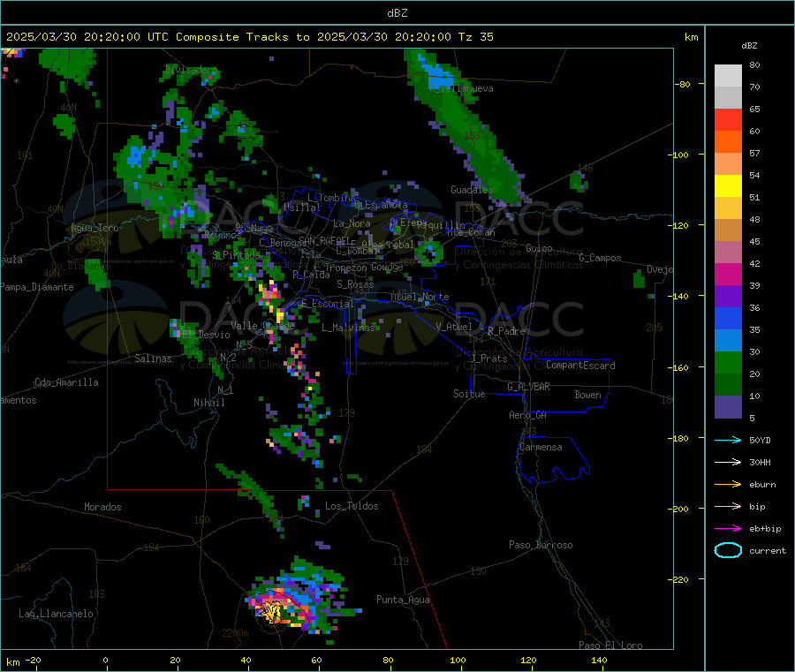795x672 pixels.
Task: Click the magenta eb+bip arrow in legend
Action: click(x=728, y=528)
